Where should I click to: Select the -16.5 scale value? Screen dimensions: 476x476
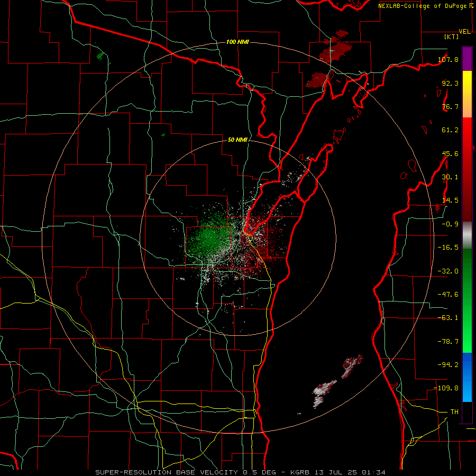(448, 248)
